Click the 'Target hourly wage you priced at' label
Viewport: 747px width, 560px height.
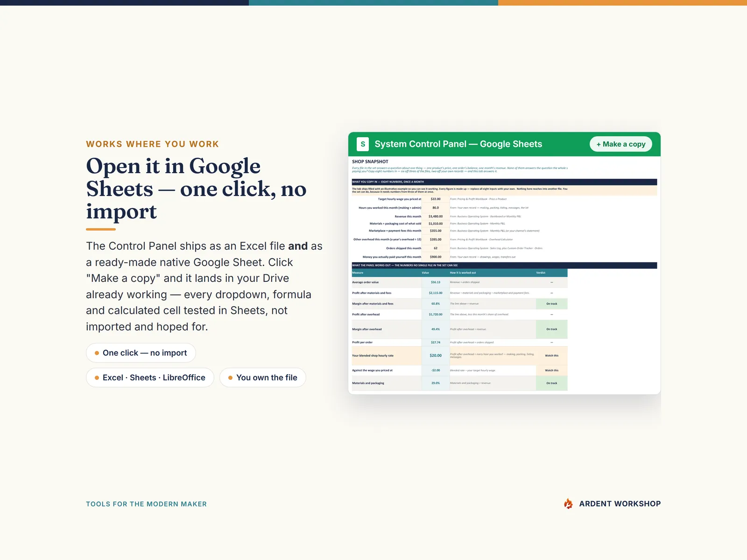[x=400, y=199]
